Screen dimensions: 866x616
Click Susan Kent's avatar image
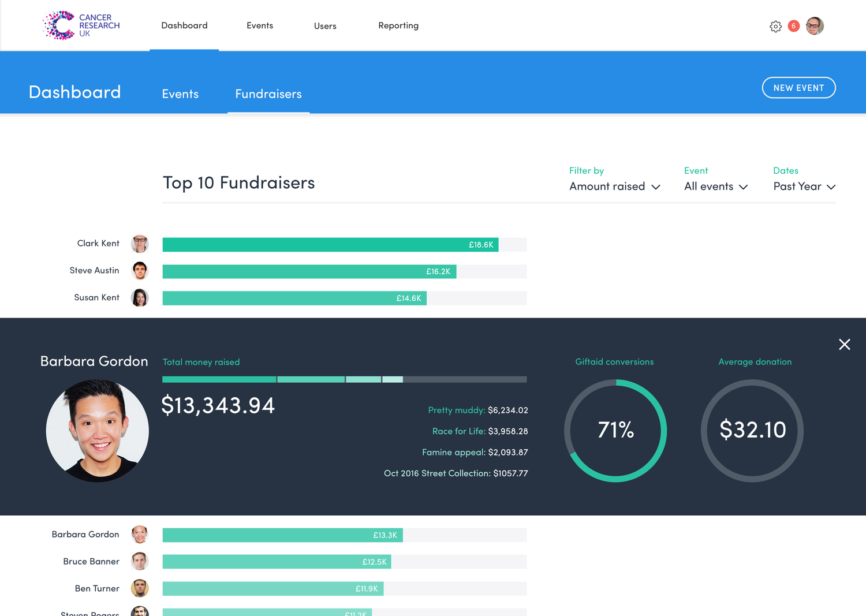point(139,297)
